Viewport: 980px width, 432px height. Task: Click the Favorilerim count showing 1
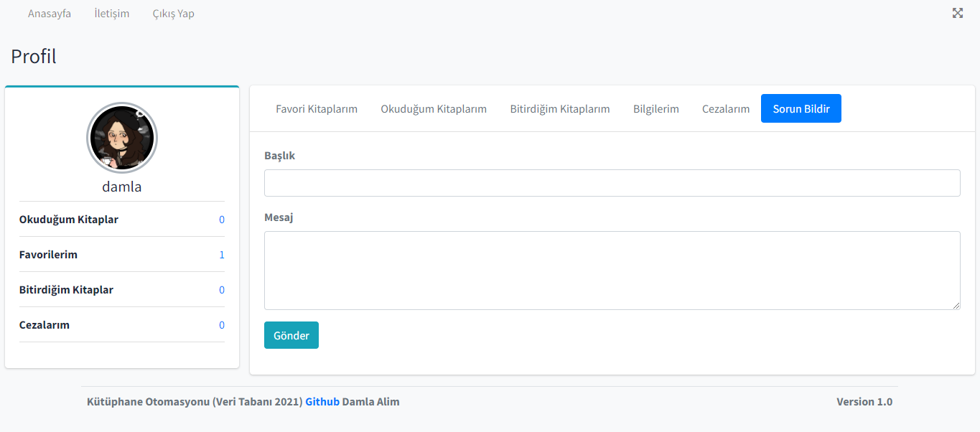[222, 254]
